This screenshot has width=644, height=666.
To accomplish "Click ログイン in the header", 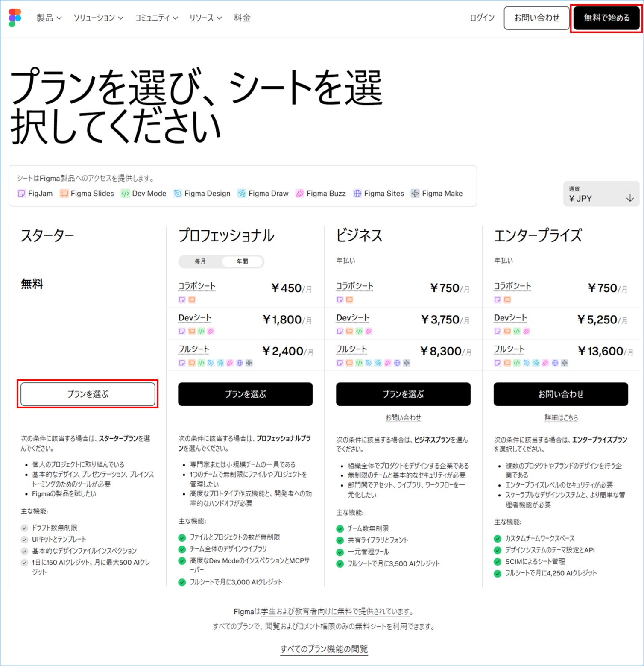I will click(482, 18).
